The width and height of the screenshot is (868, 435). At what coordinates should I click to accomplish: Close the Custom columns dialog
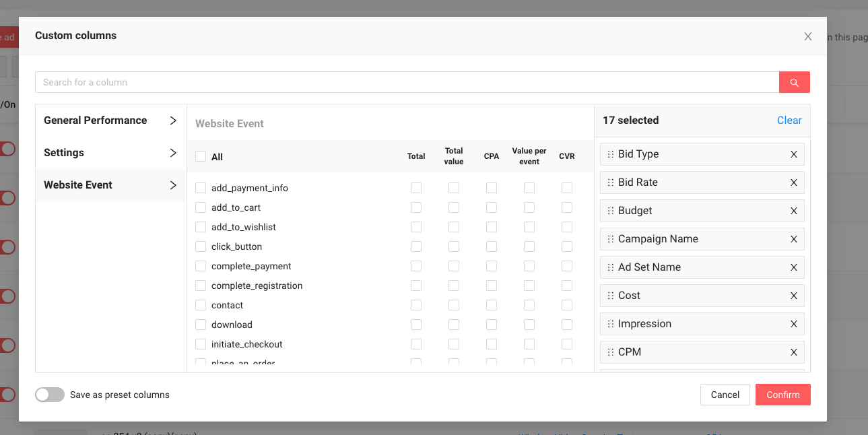point(807,36)
